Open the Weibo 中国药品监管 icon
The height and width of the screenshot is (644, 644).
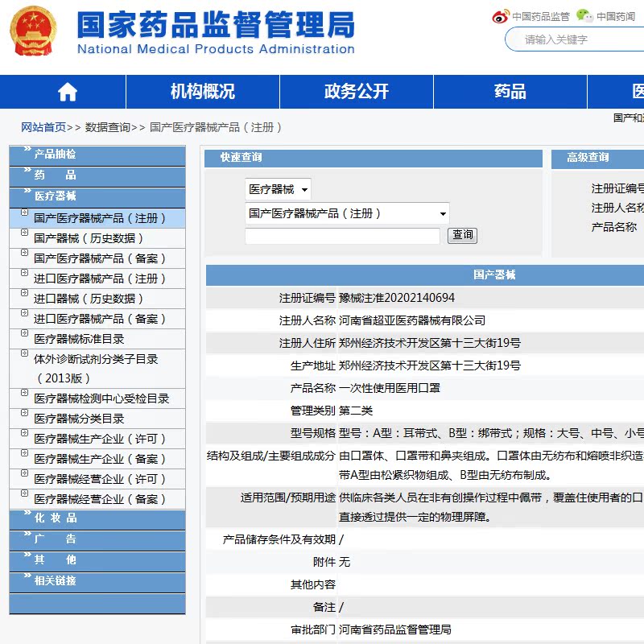point(501,16)
